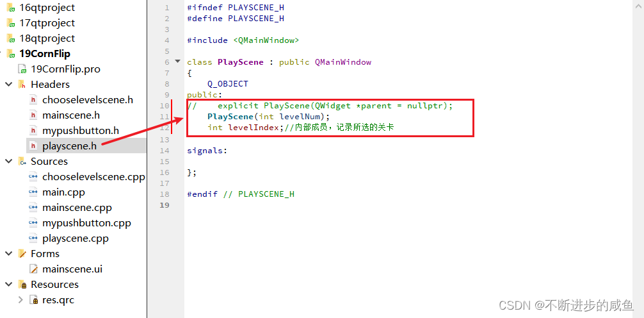644x318 pixels.
Task: Click the mainscene.ui file icon
Action: [x=33, y=269]
